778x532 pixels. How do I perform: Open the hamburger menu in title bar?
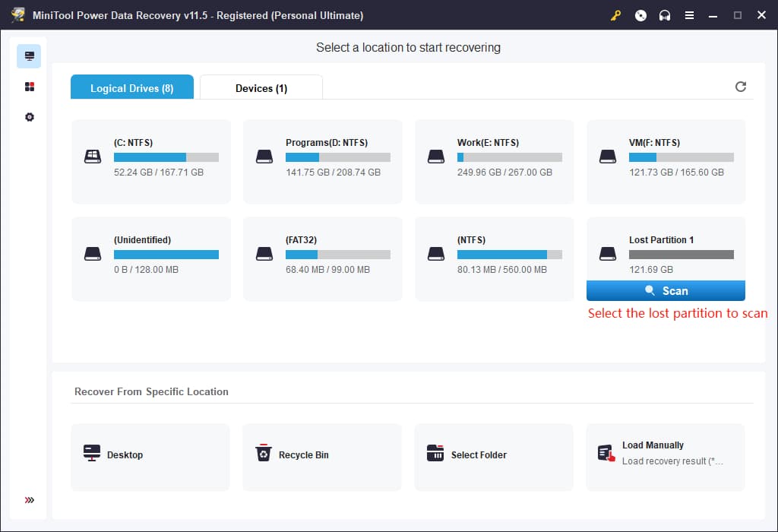689,15
